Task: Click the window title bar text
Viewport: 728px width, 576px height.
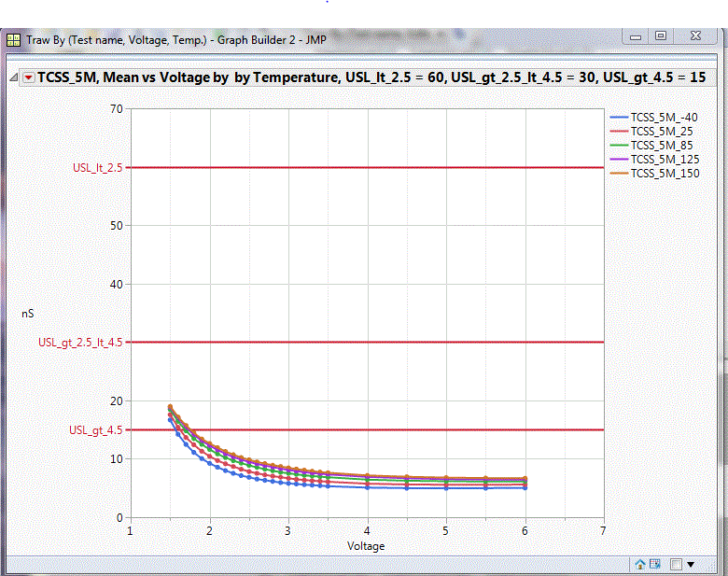Action: coord(176,40)
